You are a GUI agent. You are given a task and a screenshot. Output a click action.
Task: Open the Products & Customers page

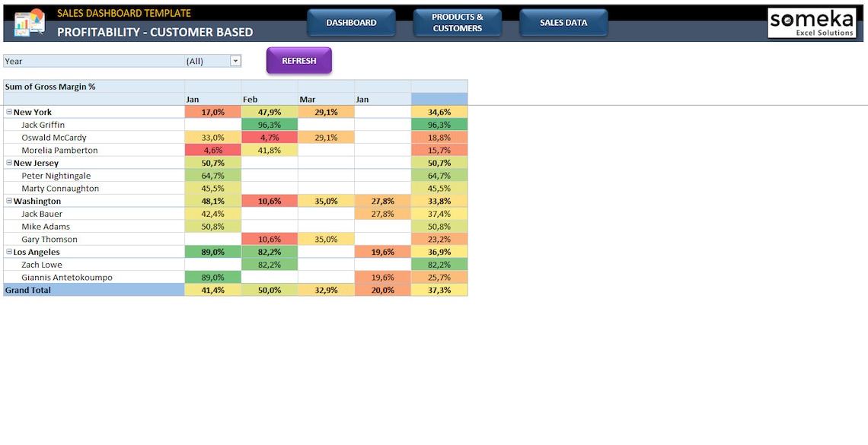click(457, 22)
